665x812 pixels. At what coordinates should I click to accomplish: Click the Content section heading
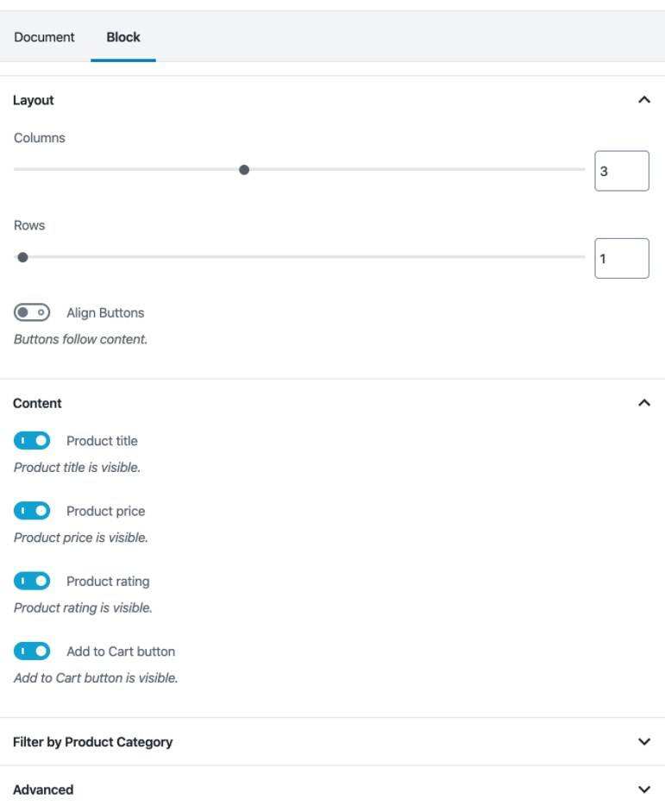coord(38,403)
